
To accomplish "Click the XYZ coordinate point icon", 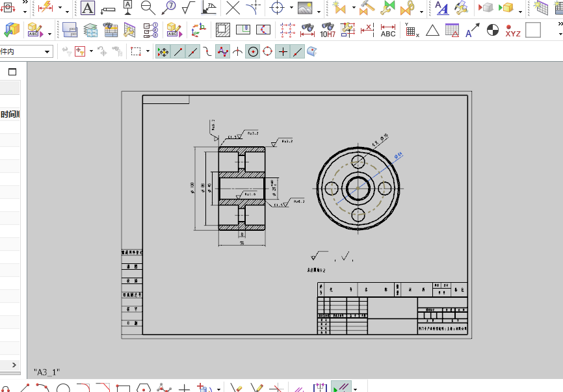I will point(513,31).
